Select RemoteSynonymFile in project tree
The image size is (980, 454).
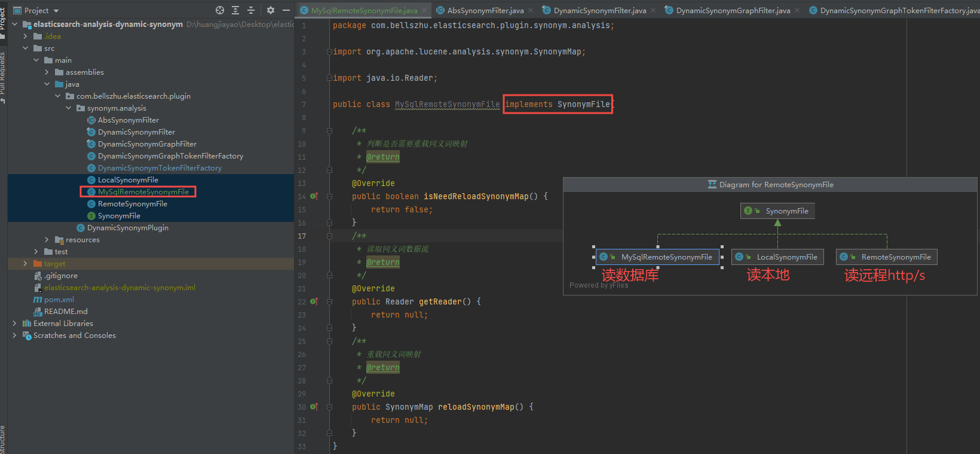132,203
